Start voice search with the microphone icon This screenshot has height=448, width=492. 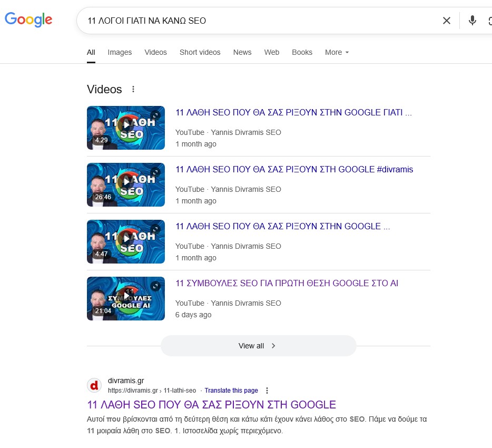pyautogui.click(x=473, y=21)
